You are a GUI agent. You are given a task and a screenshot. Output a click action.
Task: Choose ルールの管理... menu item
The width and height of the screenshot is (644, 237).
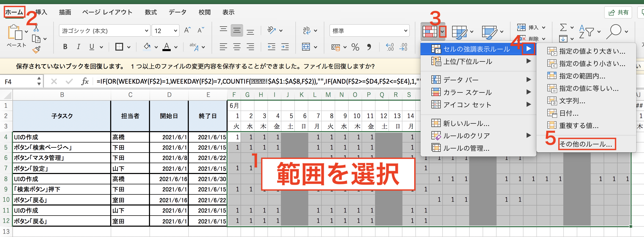pos(478,148)
